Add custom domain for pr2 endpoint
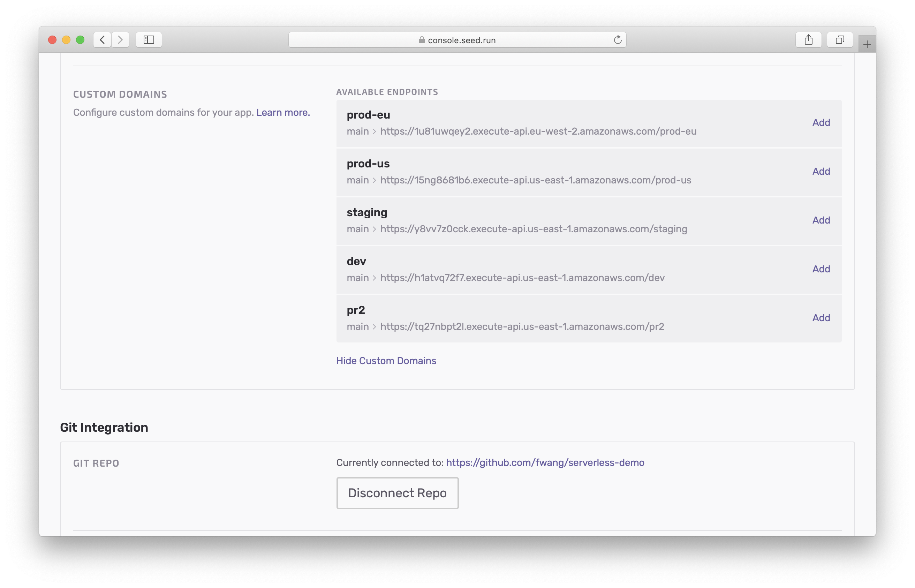This screenshot has width=915, height=588. 821,318
